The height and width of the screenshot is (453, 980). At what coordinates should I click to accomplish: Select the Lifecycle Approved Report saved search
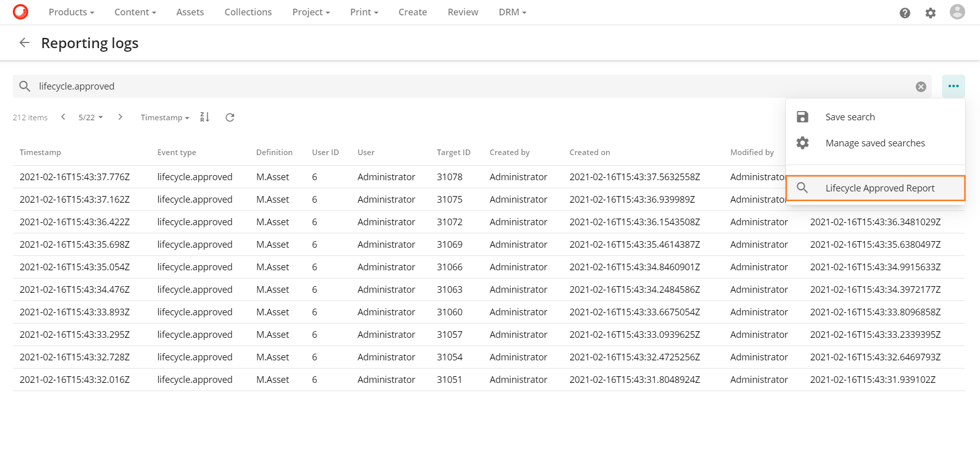tap(876, 188)
